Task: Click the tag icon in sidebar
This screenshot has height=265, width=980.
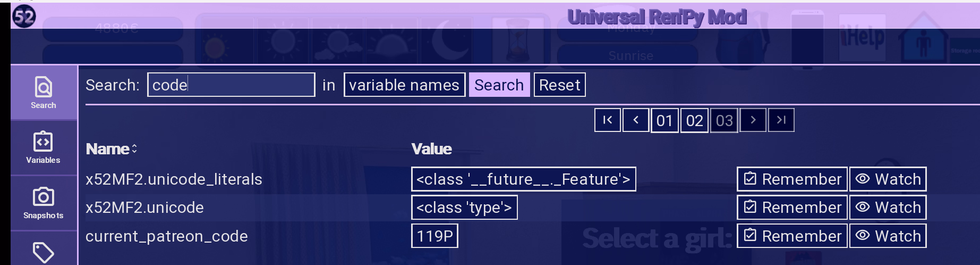Action: [44, 252]
